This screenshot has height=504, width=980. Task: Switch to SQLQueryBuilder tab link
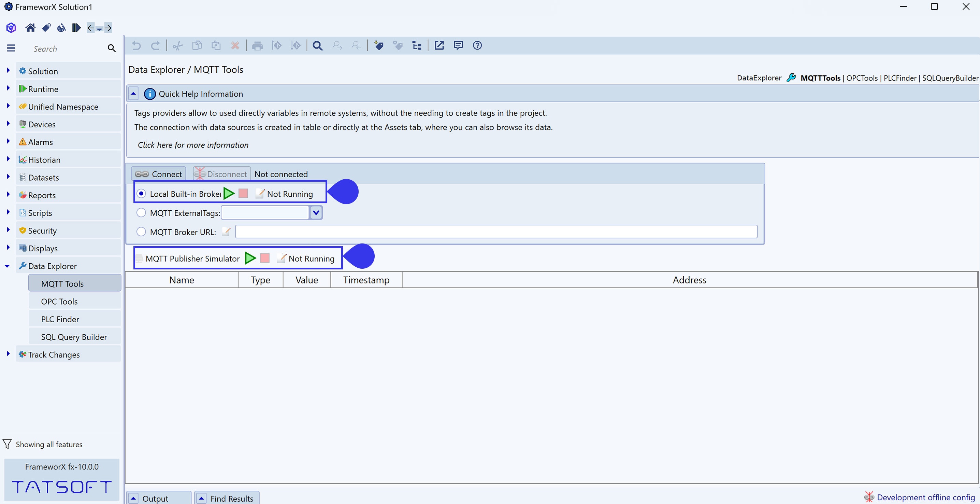950,78
